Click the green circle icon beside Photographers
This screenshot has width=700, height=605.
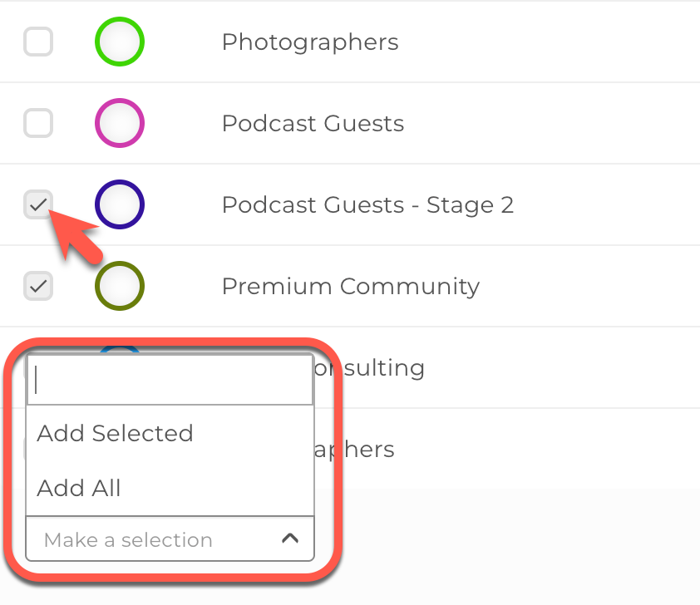120,42
